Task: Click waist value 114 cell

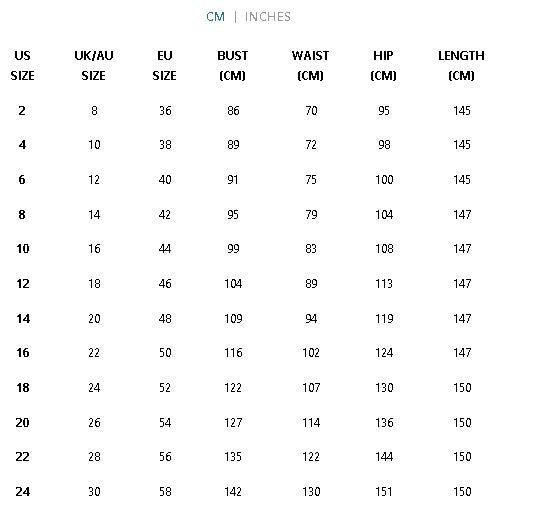Action: click(311, 423)
